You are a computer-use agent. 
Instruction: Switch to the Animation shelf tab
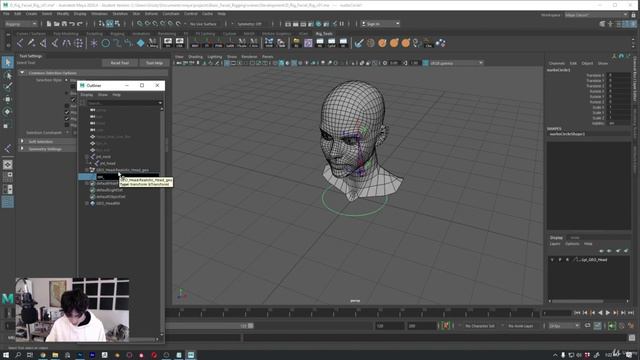[x=141, y=34]
